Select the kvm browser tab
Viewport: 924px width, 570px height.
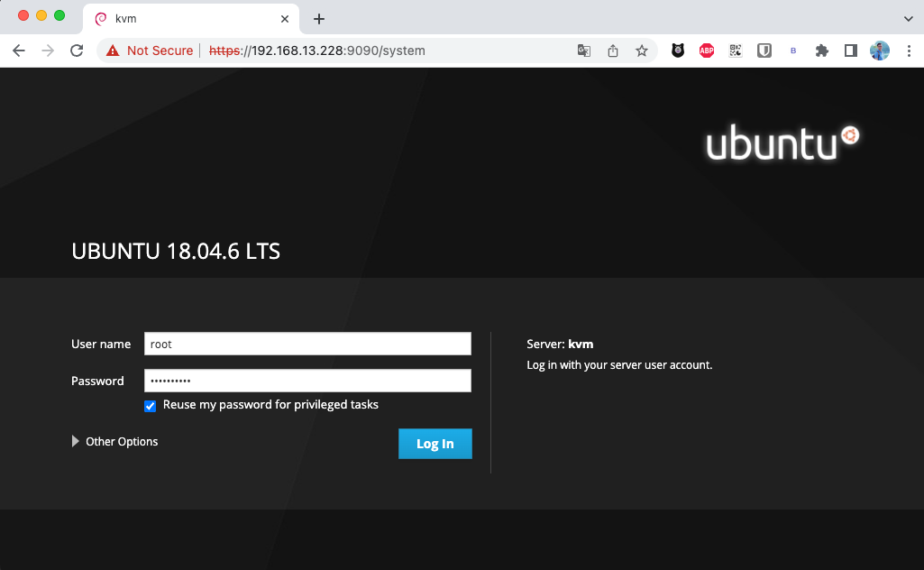coord(191,19)
